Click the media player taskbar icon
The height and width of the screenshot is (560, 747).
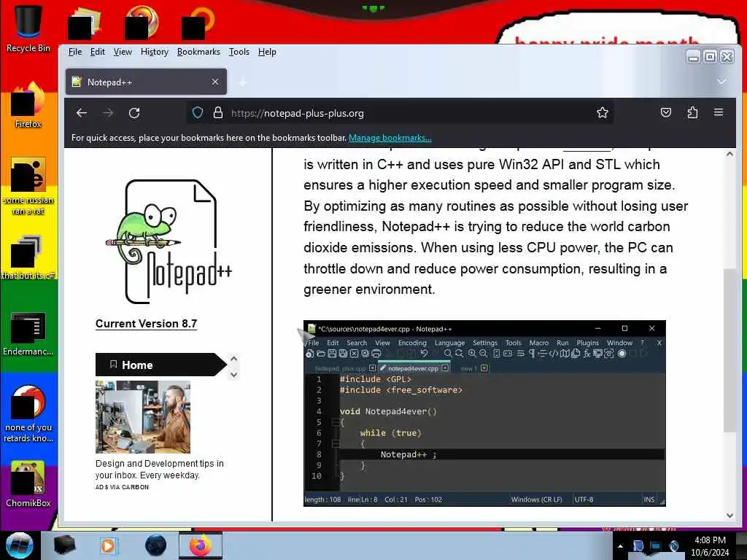click(x=109, y=545)
